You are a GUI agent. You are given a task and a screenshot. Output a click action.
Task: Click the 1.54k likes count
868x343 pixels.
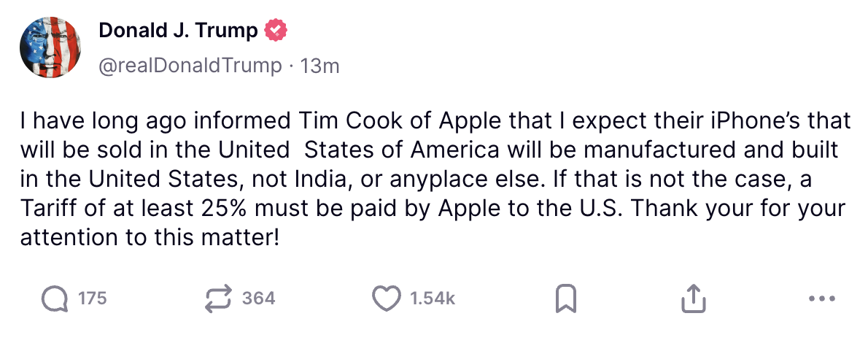pos(433,298)
